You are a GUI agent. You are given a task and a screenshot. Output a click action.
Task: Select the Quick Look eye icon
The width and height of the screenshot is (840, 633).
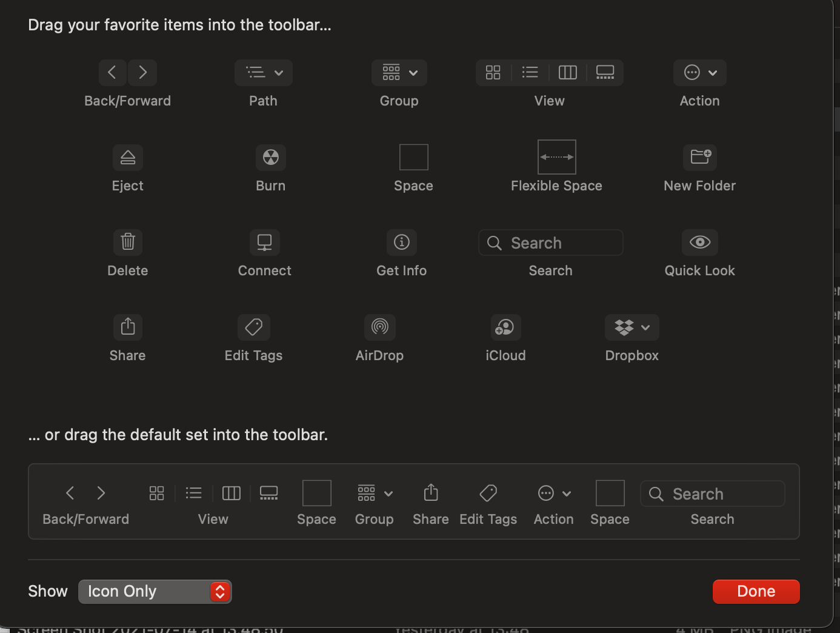coord(699,242)
